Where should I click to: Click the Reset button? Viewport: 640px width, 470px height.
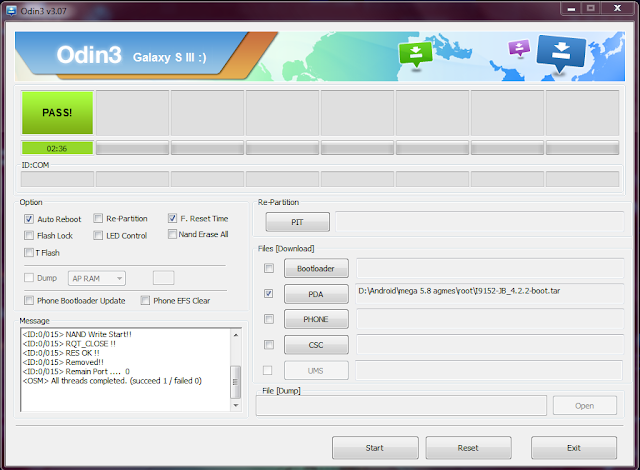click(468, 448)
